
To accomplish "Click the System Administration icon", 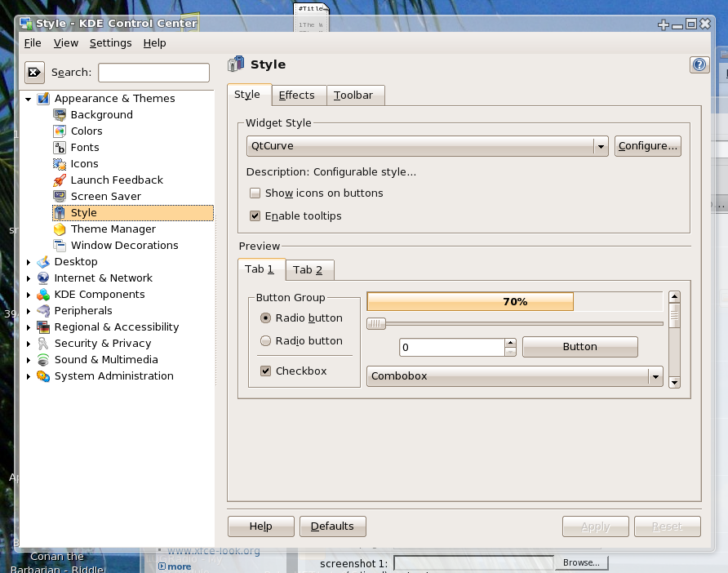I will coord(43,376).
